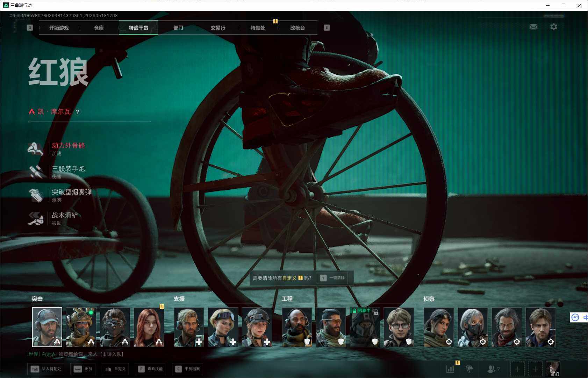Select the bearded blond support operator portrait
This screenshot has width=588, height=378.
pyautogui.click(x=189, y=327)
